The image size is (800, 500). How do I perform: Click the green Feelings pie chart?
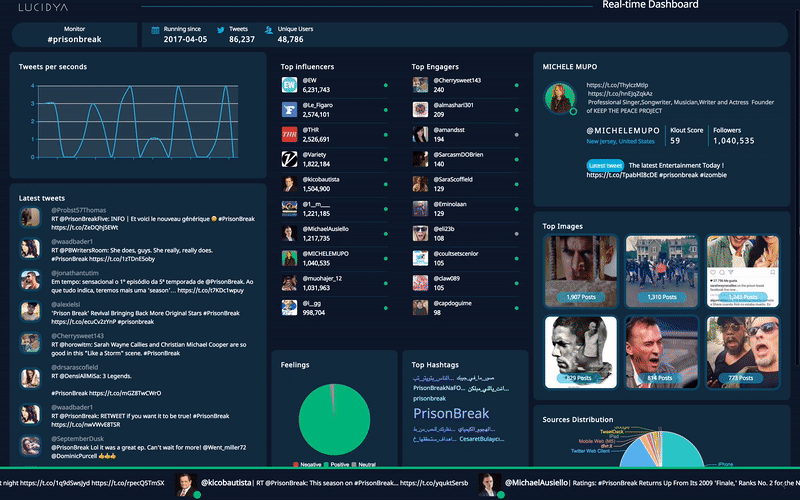tap(334, 419)
